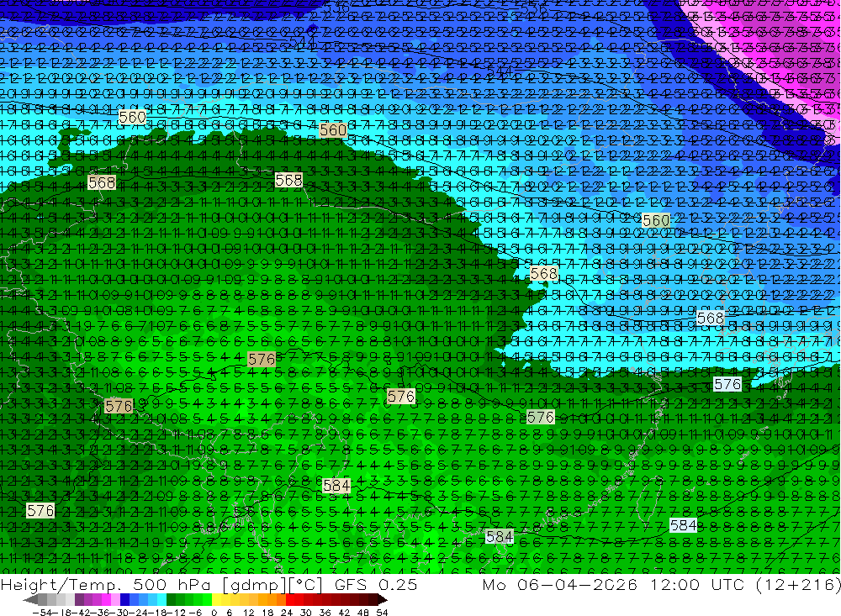Pick the dark green legend swatch
The image size is (841, 616).
[x=171, y=600]
